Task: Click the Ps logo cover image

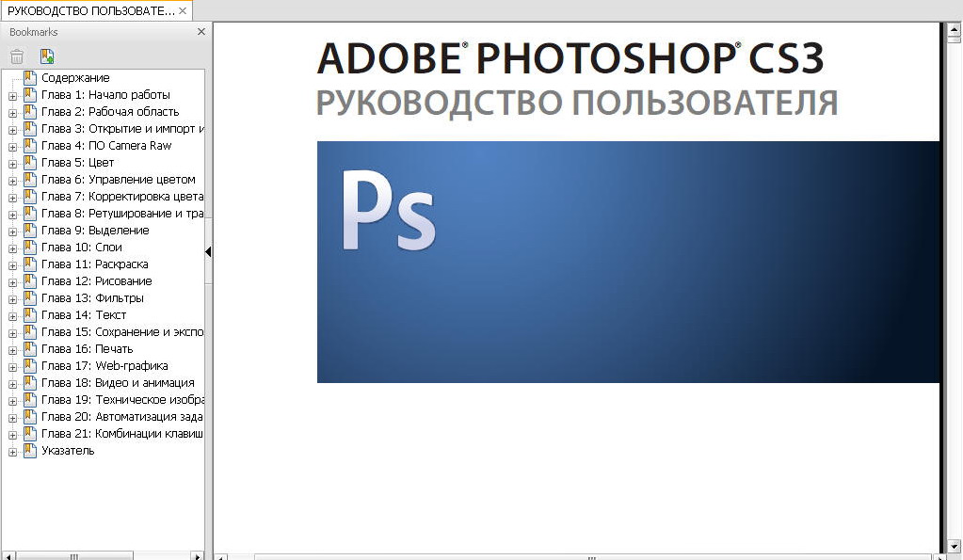Action: [628, 263]
